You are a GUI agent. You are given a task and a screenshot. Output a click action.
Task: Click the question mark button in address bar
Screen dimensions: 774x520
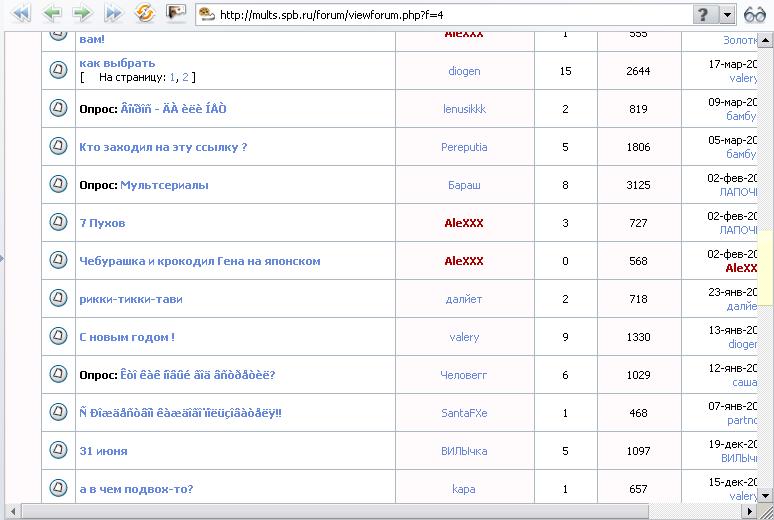[x=704, y=14]
